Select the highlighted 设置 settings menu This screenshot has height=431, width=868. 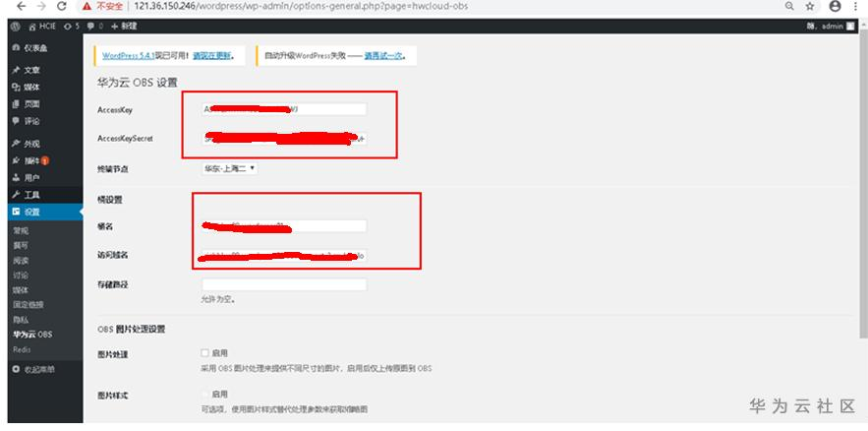45,212
